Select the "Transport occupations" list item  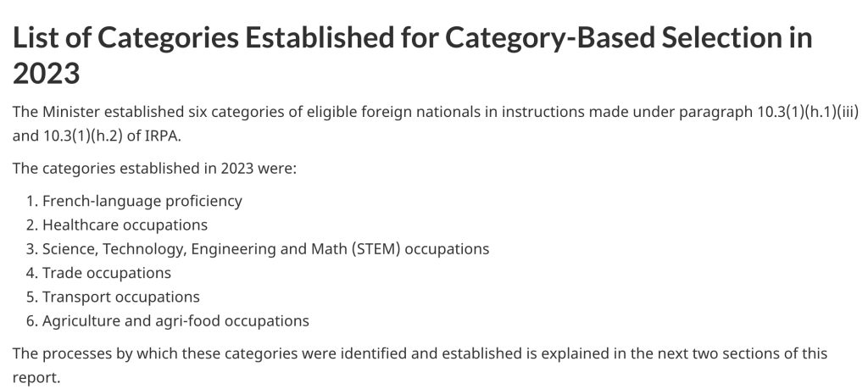(121, 297)
